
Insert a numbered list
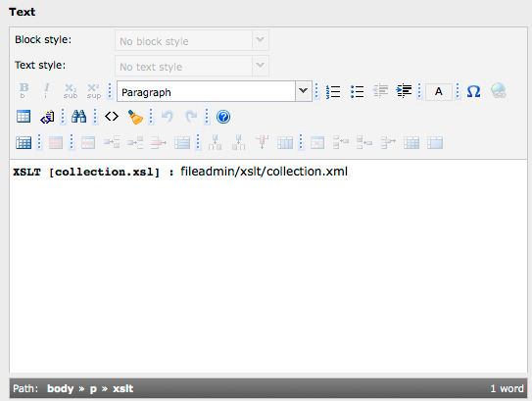333,91
